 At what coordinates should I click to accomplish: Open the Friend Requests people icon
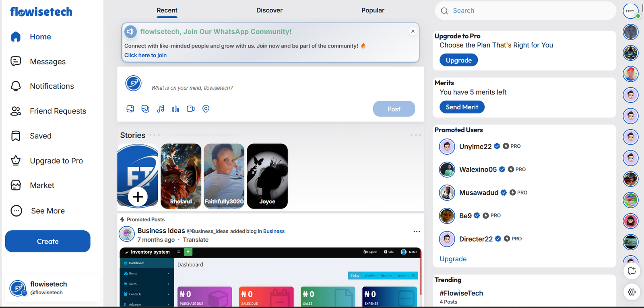point(16,111)
